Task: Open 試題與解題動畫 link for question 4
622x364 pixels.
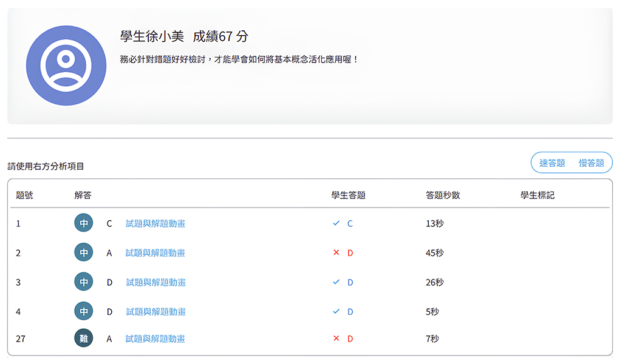Action: (155, 311)
